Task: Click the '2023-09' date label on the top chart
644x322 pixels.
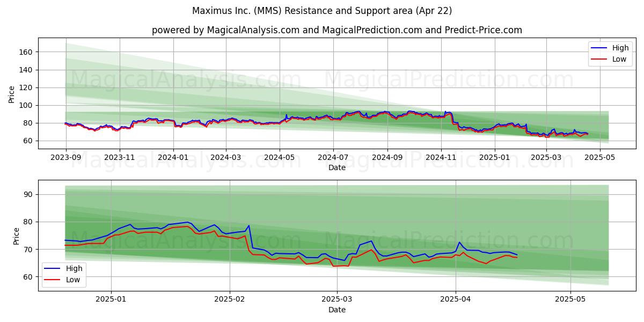Action: tap(66, 158)
